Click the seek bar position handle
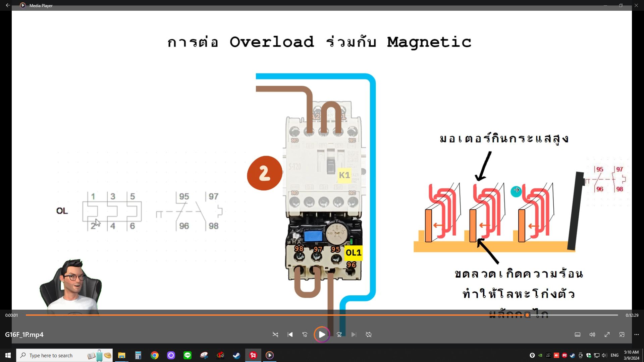This screenshot has height=362, width=644. (527, 315)
